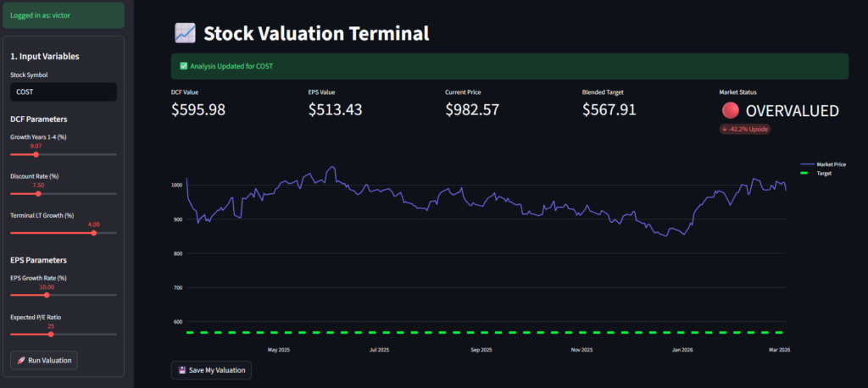This screenshot has height=388, width=868.
Task: Click the Blended Target value $567.91
Action: 609,110
